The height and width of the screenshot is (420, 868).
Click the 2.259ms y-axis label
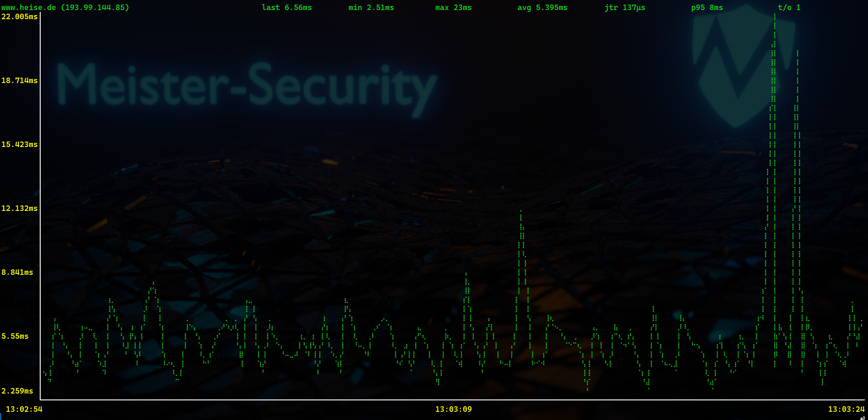[17, 391]
